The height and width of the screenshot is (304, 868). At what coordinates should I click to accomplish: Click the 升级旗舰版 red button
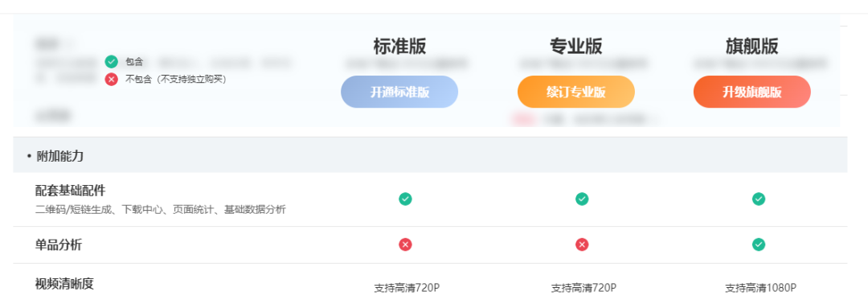(751, 92)
